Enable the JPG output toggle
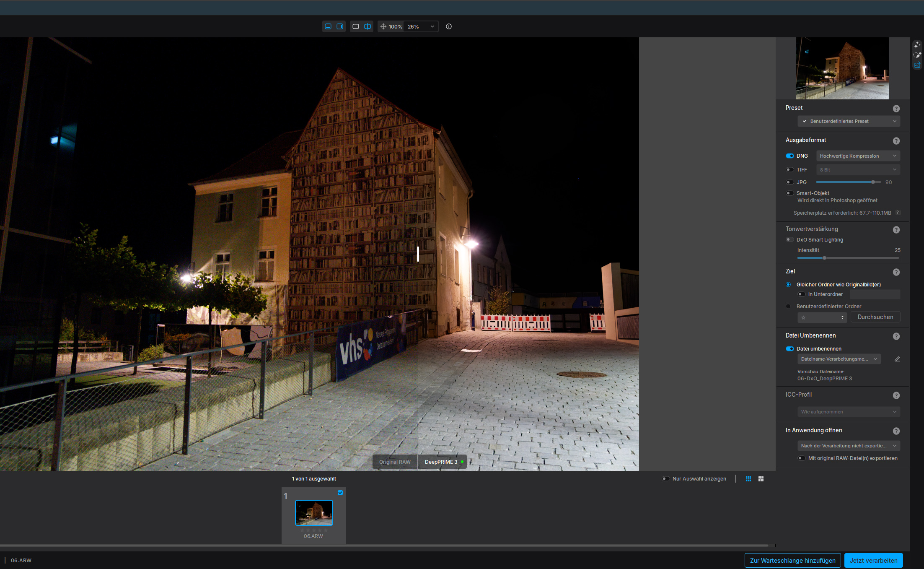924x569 pixels. [x=790, y=182]
